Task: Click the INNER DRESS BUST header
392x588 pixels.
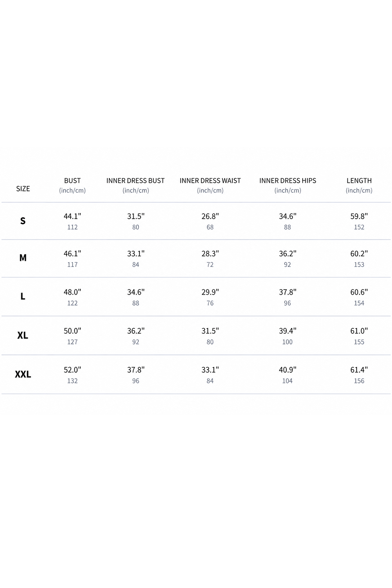Action: tap(135, 181)
